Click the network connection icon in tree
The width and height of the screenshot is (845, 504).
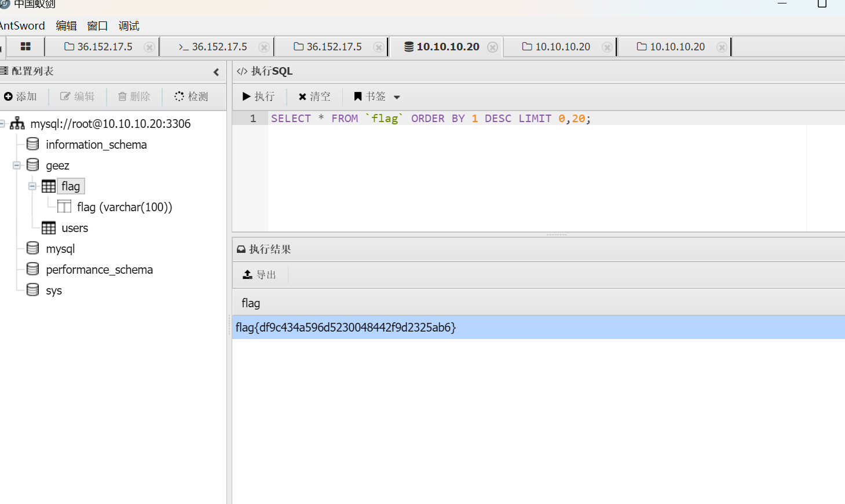pyautogui.click(x=17, y=123)
